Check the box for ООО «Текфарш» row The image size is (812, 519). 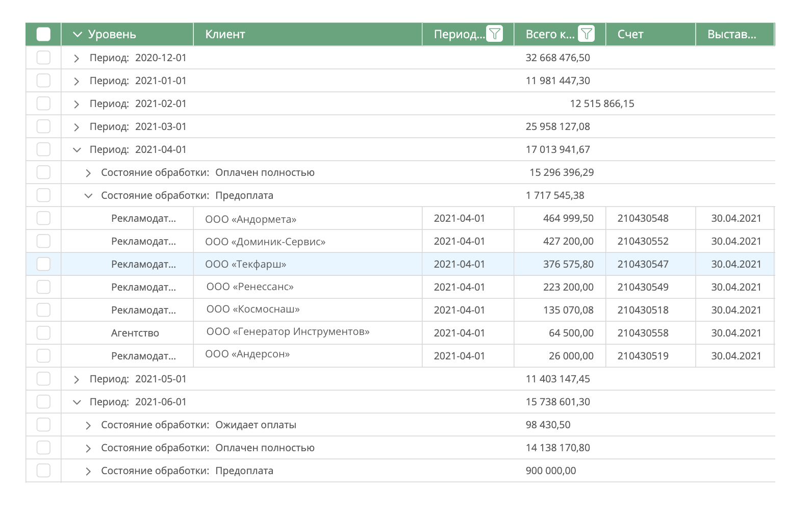click(x=44, y=264)
